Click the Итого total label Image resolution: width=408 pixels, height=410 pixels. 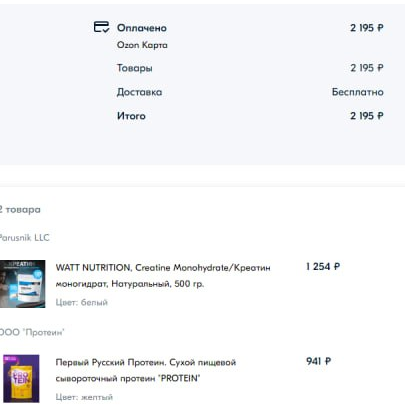(x=131, y=116)
